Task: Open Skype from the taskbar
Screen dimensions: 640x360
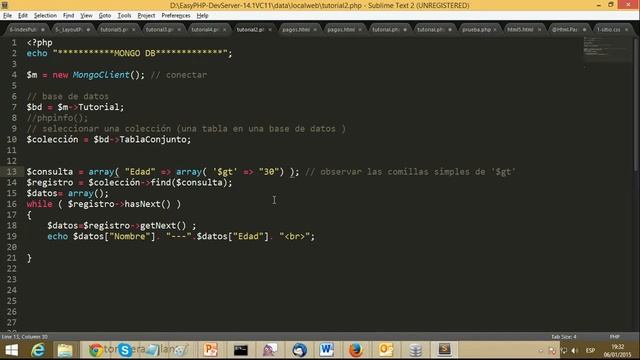Action: click(x=125, y=350)
